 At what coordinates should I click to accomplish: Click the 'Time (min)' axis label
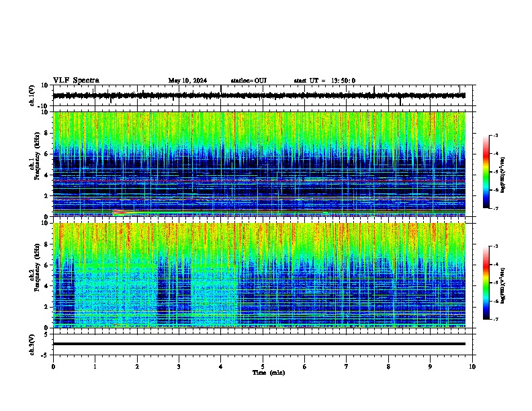(269, 373)
